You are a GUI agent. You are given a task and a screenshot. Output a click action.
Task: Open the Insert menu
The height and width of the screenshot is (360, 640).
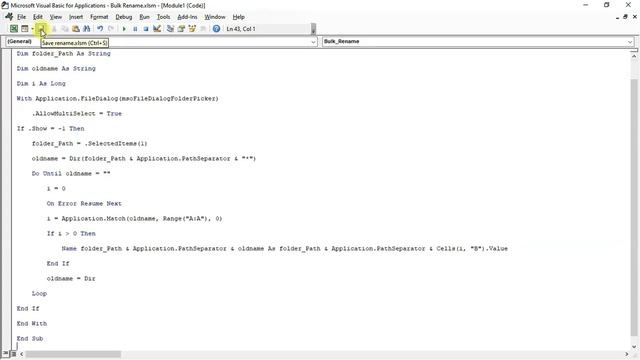click(x=76, y=17)
